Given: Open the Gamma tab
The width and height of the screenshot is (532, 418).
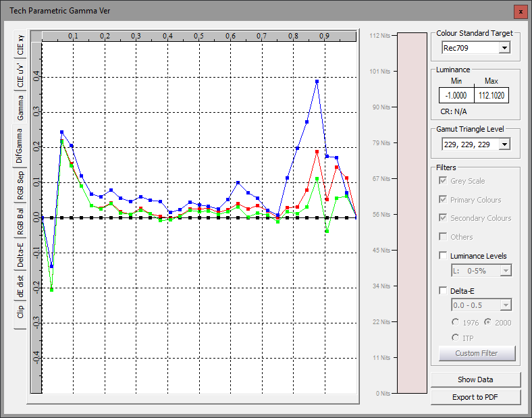Looking at the screenshot, I should coord(20,107).
